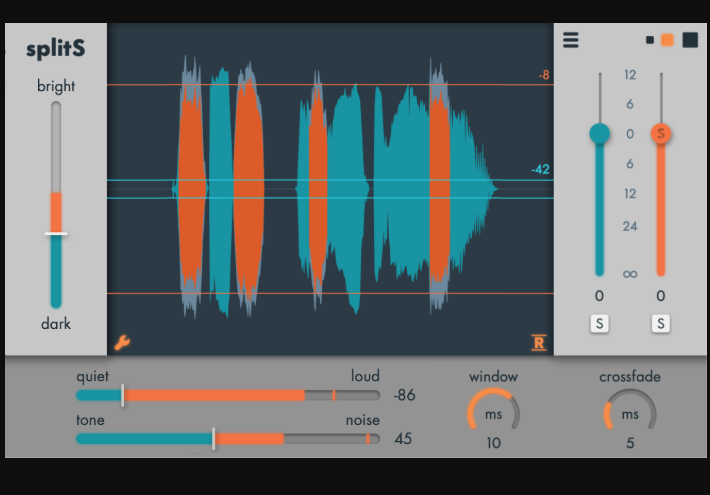This screenshot has width=710, height=495.
Task: Click the bright/dark slider handle
Action: point(56,234)
